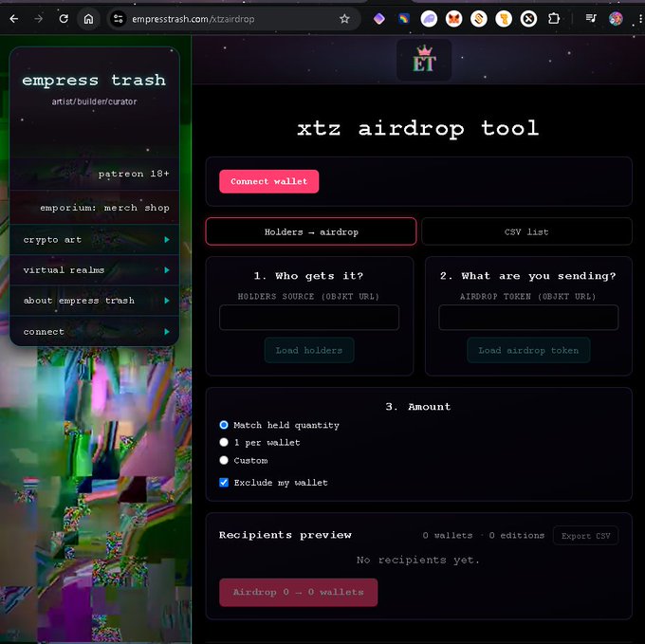Viewport: 645px width, 644px height.
Task: Bookmark this page with the star icon
Action: pyautogui.click(x=344, y=19)
